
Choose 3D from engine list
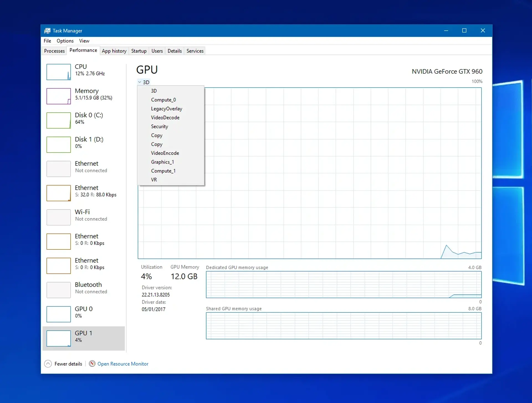(171, 91)
